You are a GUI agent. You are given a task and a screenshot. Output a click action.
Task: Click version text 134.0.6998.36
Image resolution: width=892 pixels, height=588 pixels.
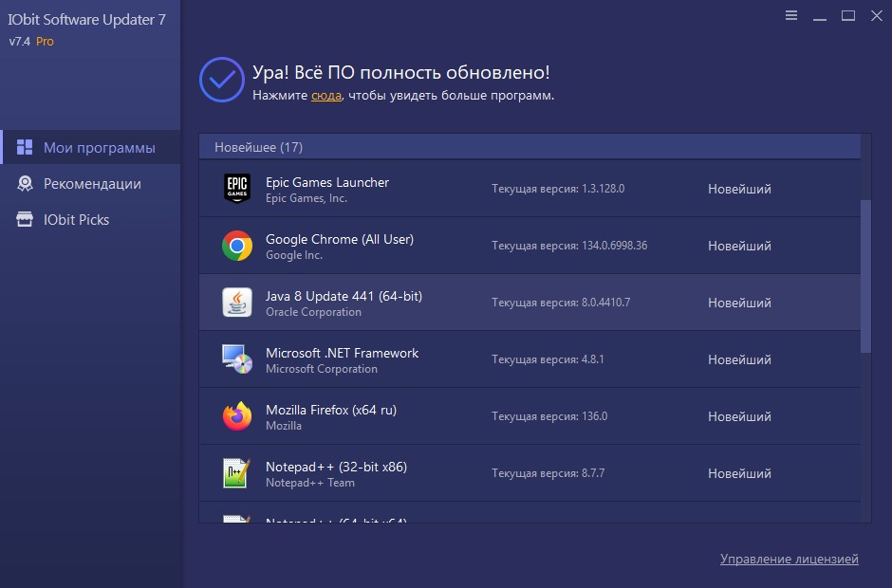tap(614, 245)
